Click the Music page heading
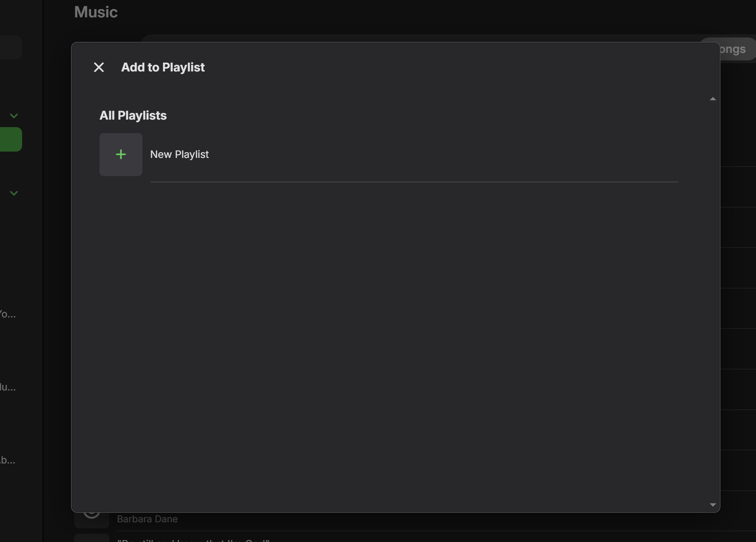The image size is (756, 542). point(96,12)
